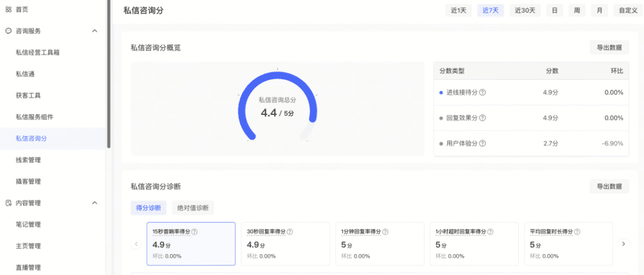Screen dimensions: 644x275
Task: Click the 咨询服务 chat bubble icon
Action: pos(8,31)
